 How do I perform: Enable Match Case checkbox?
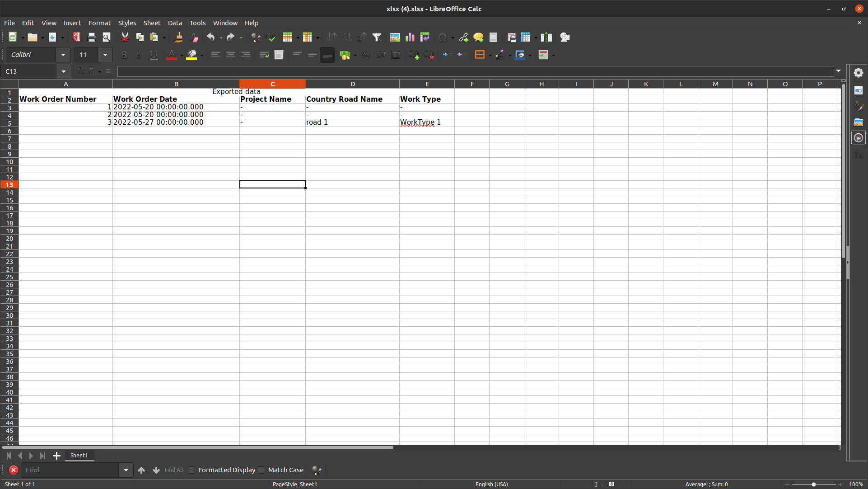pos(262,470)
